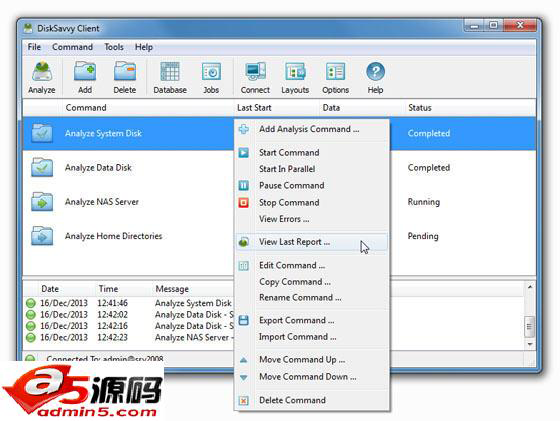Click the Status column header

tap(420, 107)
